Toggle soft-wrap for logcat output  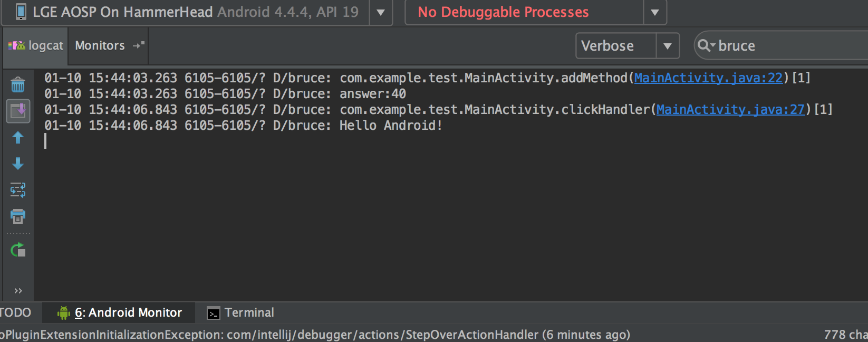point(18,190)
